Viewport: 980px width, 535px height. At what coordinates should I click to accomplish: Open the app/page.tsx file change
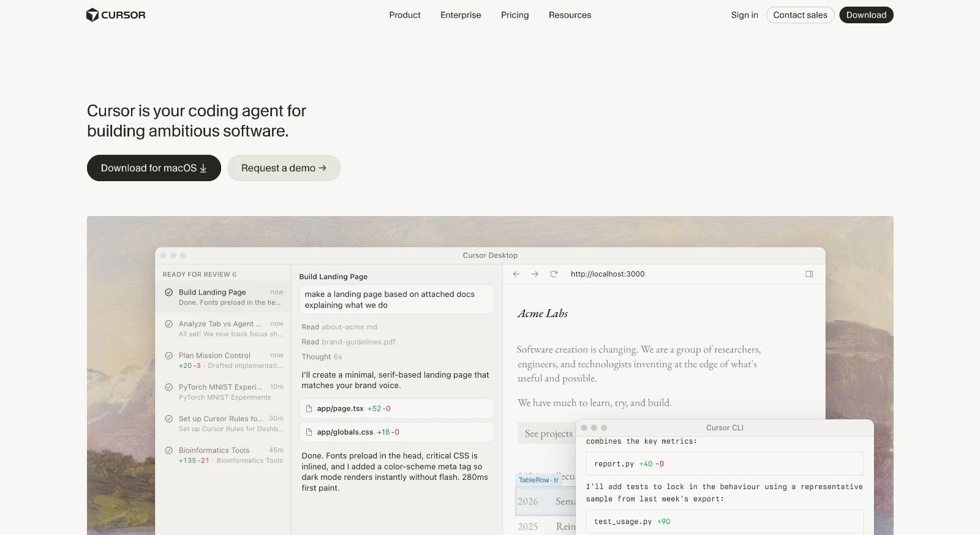coord(397,408)
